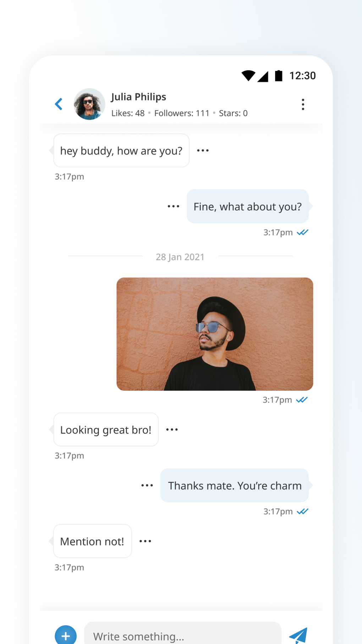Tap the "Stars: 0" stat
This screenshot has width=362, height=644.
pyautogui.click(x=233, y=113)
